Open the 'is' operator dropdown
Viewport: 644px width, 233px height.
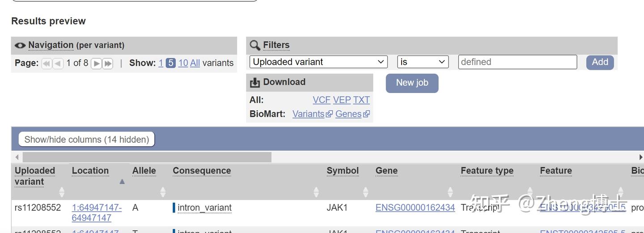click(x=423, y=62)
